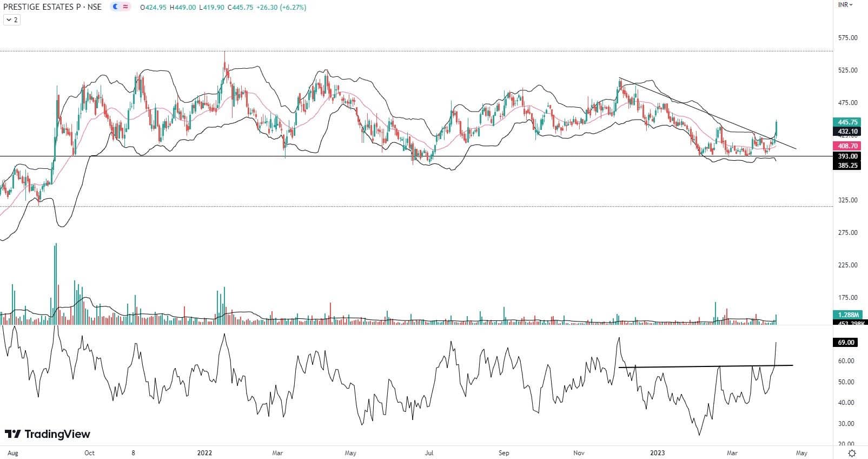
Task: Click the 1.288M volume value label
Action: pyautogui.click(x=847, y=314)
